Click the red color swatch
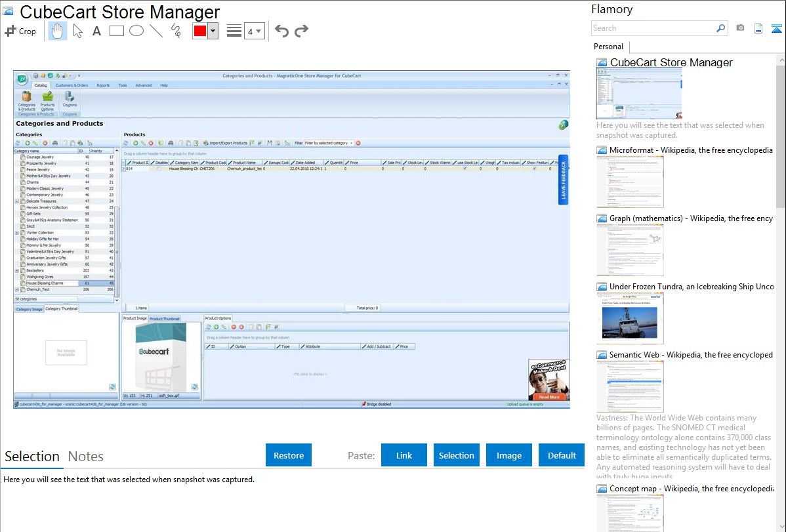This screenshot has height=532, width=786. pos(200,31)
